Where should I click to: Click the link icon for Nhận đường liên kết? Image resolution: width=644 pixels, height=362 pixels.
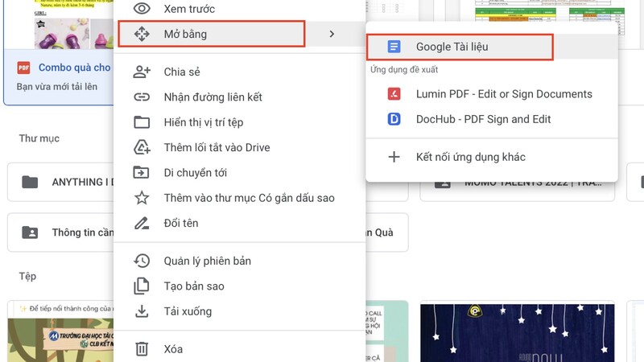142,97
